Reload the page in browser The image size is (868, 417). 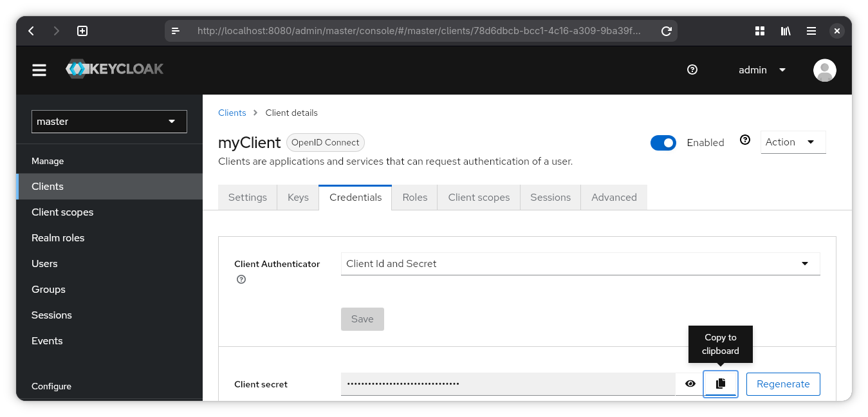[x=667, y=31]
